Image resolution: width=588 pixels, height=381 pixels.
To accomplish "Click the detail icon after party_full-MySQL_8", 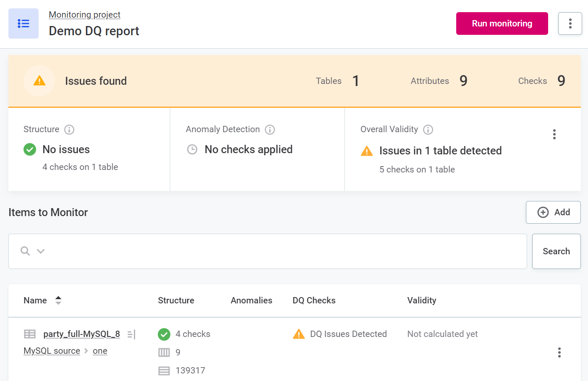I will click(131, 334).
